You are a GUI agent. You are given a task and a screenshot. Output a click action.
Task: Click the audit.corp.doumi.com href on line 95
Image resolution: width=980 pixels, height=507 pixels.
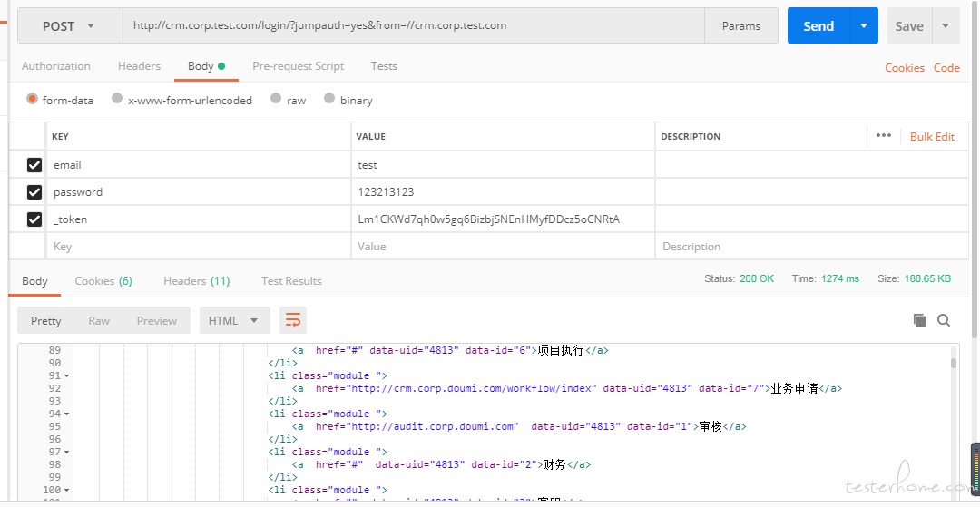pyautogui.click(x=433, y=426)
